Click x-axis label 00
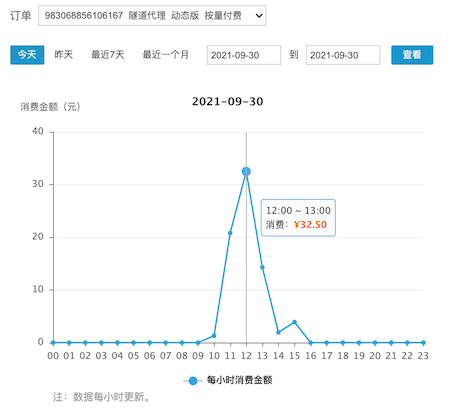 tap(53, 356)
